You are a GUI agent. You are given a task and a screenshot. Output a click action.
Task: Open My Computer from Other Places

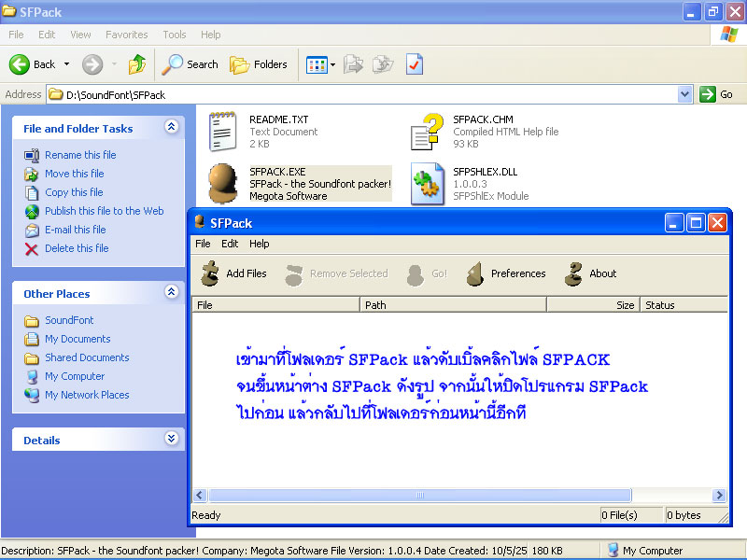coord(75,376)
